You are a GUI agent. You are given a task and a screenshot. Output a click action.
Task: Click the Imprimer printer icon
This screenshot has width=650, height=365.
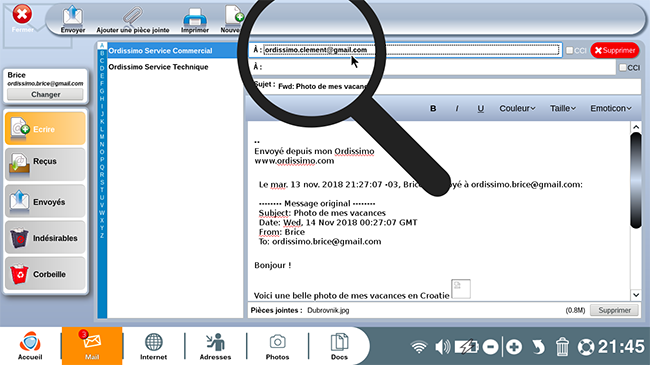pos(195,17)
